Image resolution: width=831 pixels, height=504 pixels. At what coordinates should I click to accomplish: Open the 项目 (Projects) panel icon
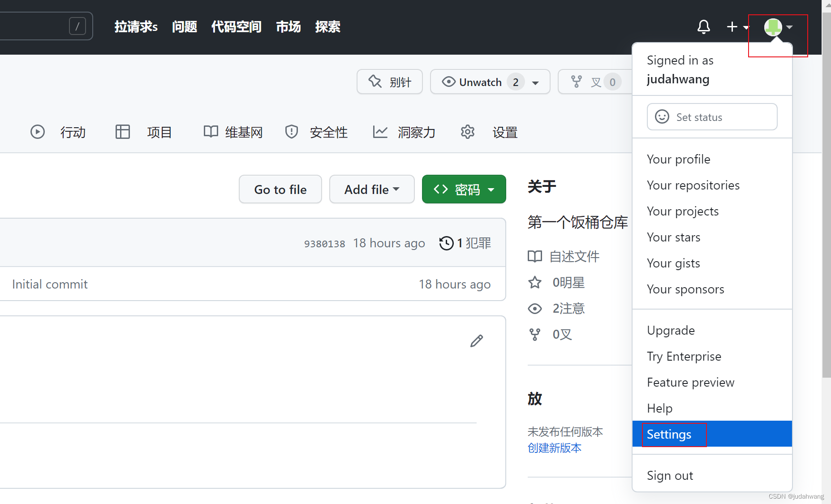click(x=122, y=132)
